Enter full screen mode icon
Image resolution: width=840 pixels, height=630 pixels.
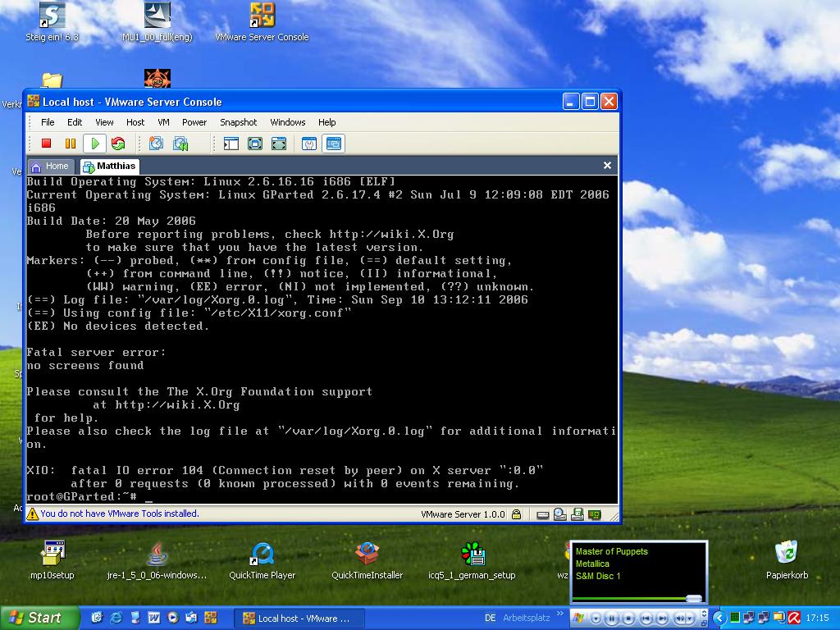[279, 144]
